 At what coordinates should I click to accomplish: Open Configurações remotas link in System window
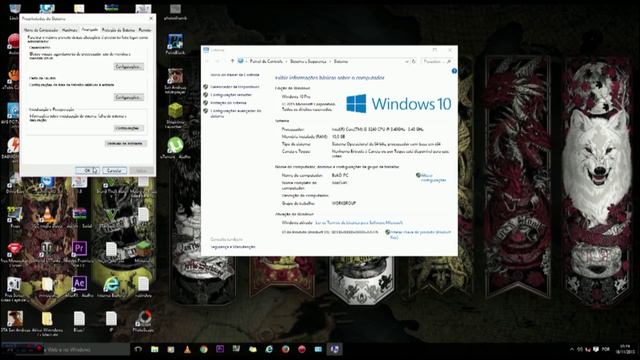coord(231,95)
